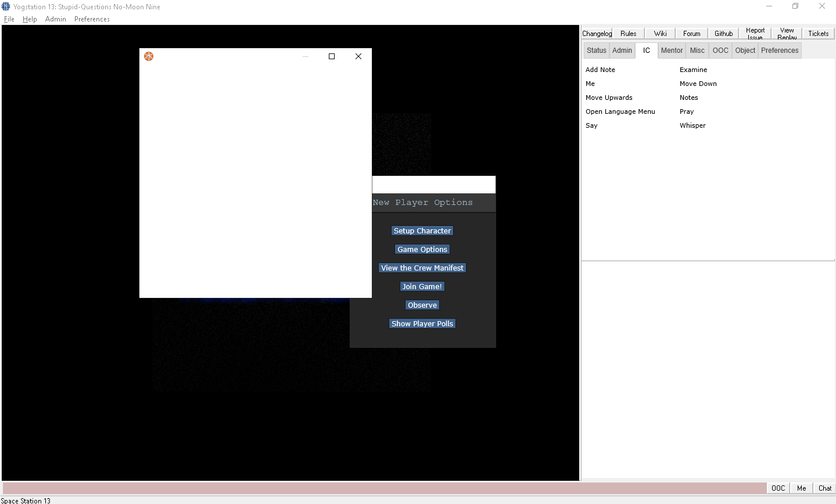
Task: Open Show Player Polls
Action: click(422, 323)
